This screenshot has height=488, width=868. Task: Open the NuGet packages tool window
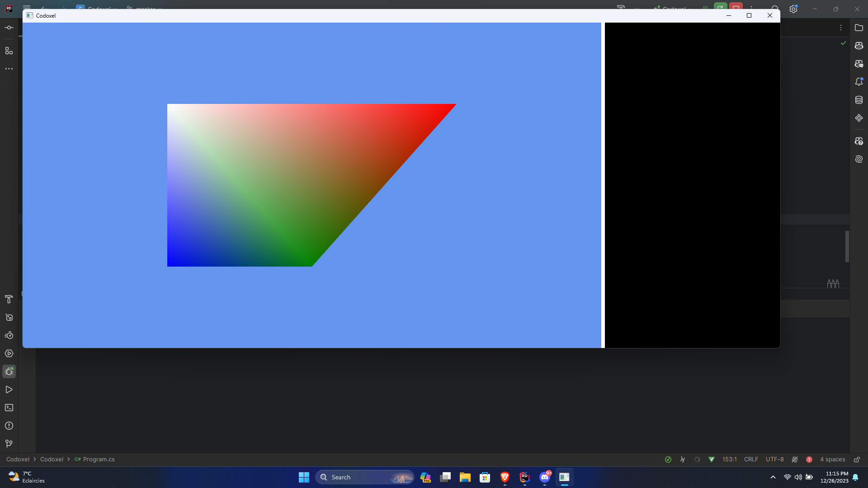click(859, 118)
